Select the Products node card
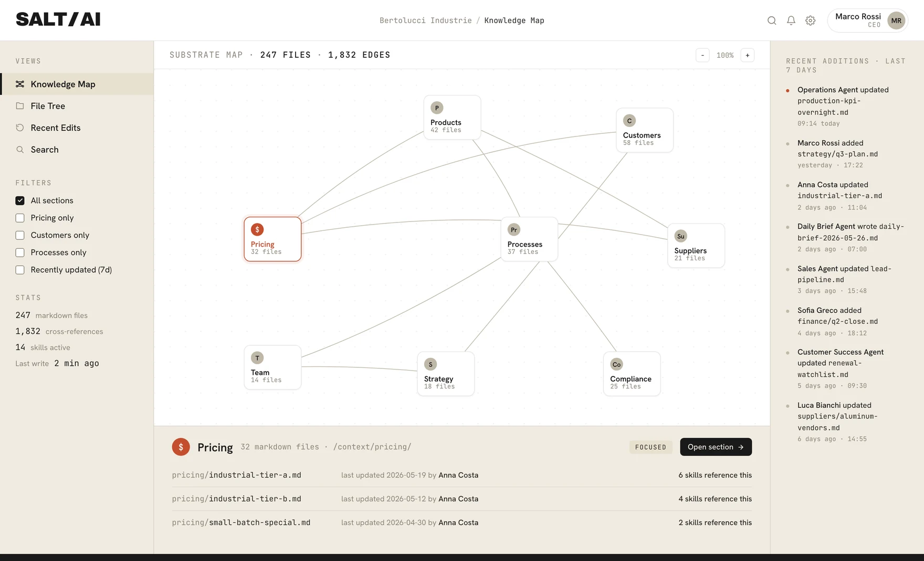 pos(452,117)
